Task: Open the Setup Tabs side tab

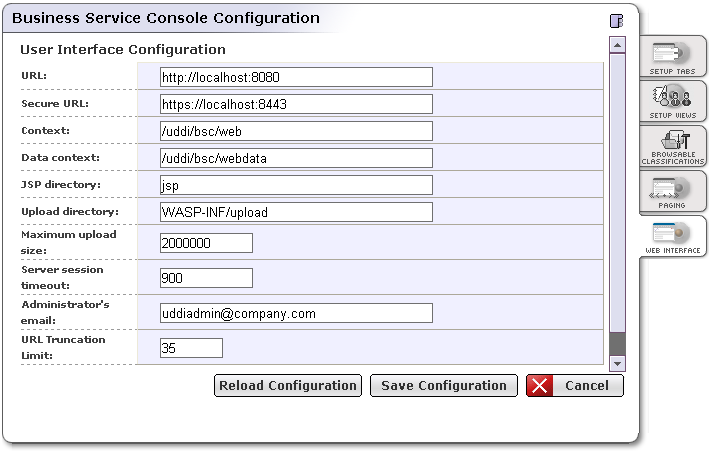Action: pos(673,56)
